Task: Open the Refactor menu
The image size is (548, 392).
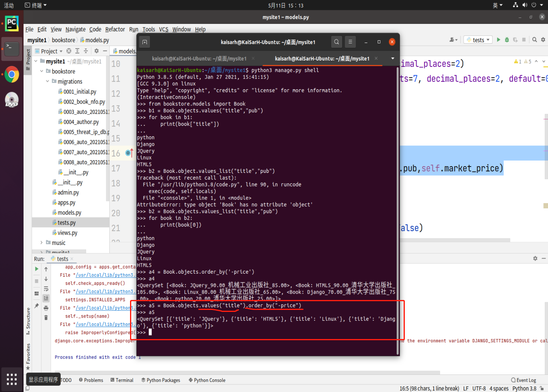Action: (115, 29)
